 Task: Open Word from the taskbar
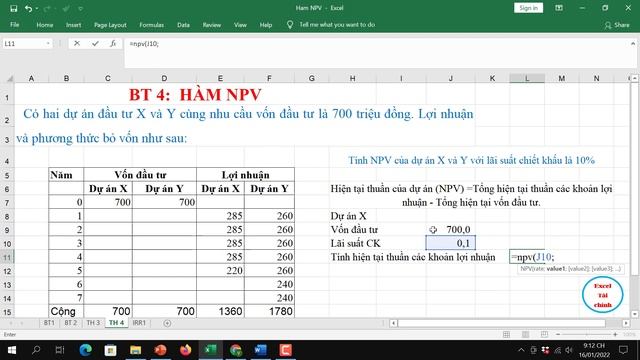pos(260,350)
